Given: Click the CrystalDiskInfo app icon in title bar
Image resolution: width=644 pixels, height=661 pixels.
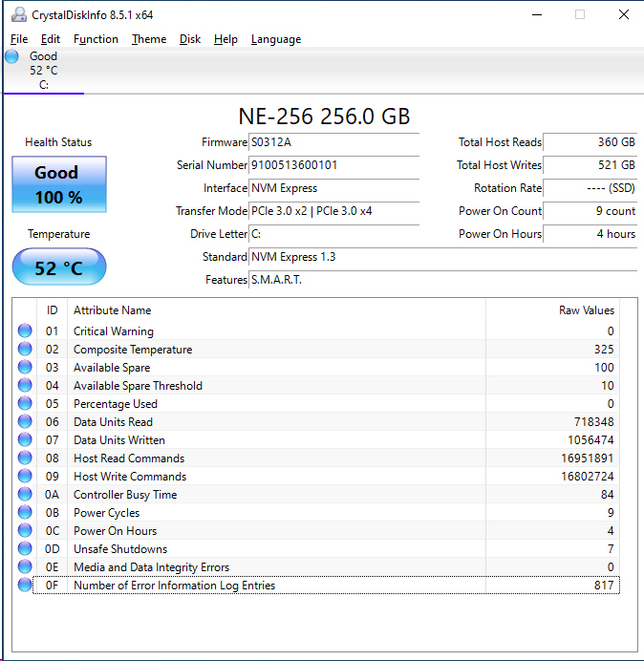Looking at the screenshot, I should pos(18,15).
